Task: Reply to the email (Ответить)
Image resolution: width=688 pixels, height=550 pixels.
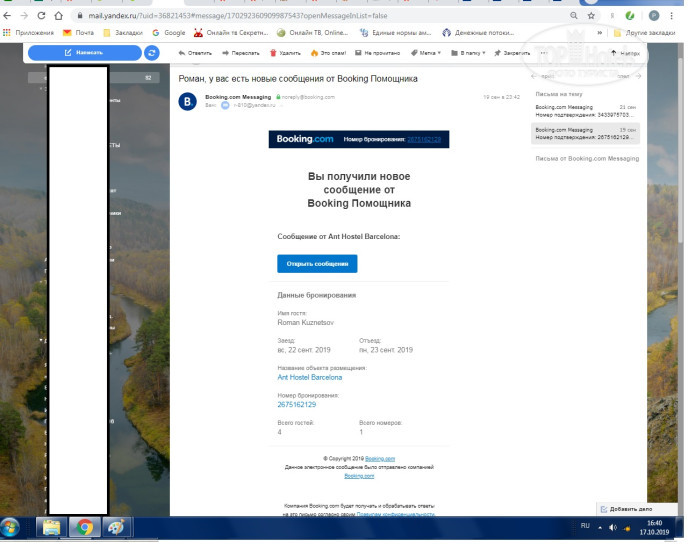Action: coord(195,52)
